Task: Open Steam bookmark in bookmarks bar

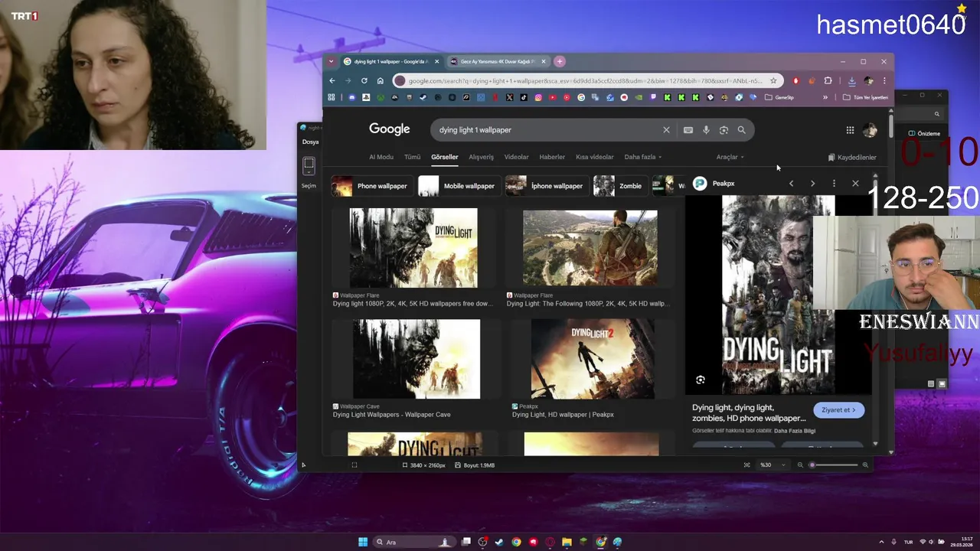Action: [423, 98]
